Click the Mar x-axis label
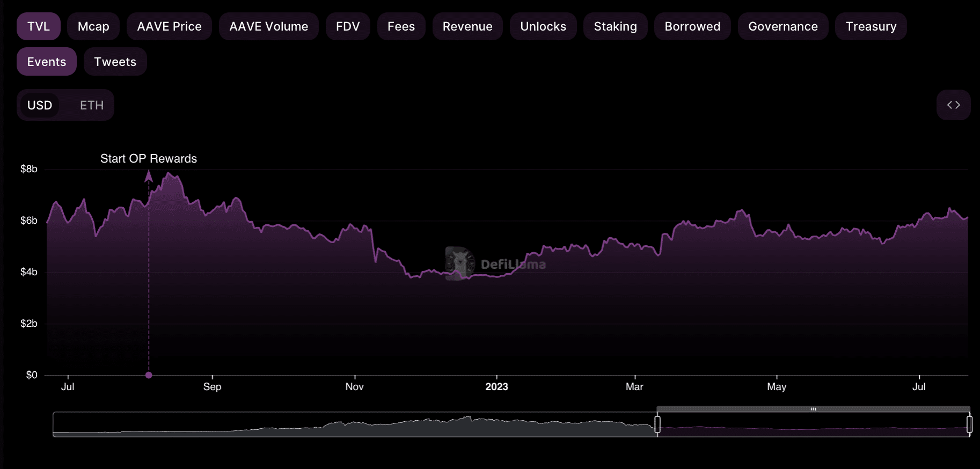 tap(634, 387)
